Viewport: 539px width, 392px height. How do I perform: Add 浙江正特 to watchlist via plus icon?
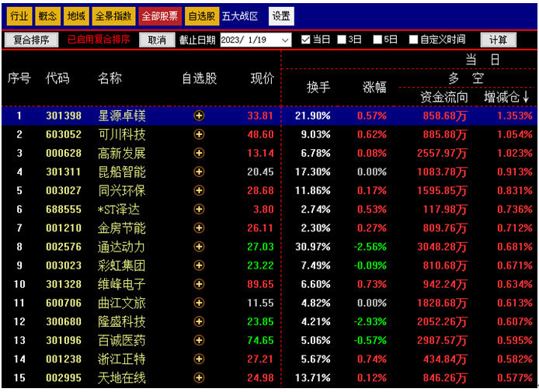[x=199, y=359]
